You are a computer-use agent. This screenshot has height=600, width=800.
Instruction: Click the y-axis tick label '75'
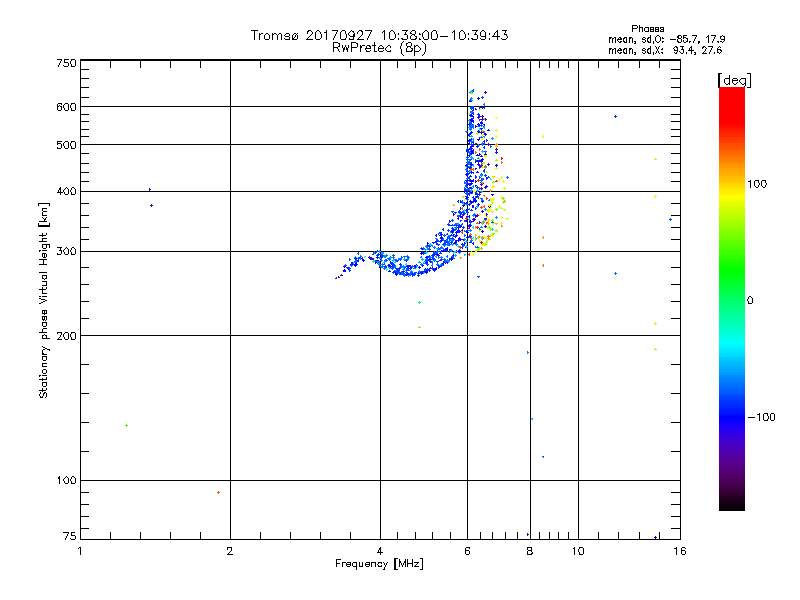(x=70, y=536)
